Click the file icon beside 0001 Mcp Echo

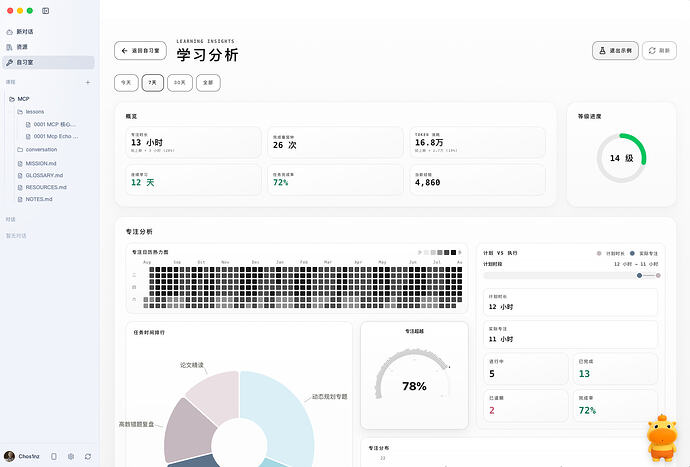[28, 136]
